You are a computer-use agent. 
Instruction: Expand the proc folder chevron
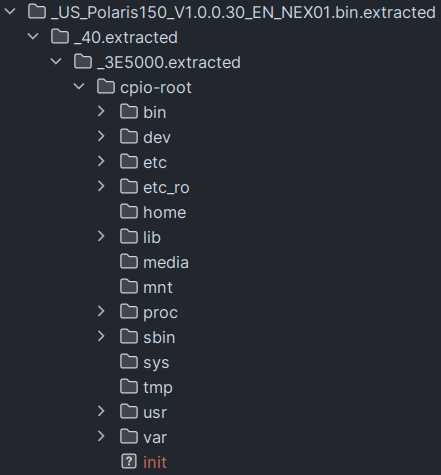pos(101,311)
